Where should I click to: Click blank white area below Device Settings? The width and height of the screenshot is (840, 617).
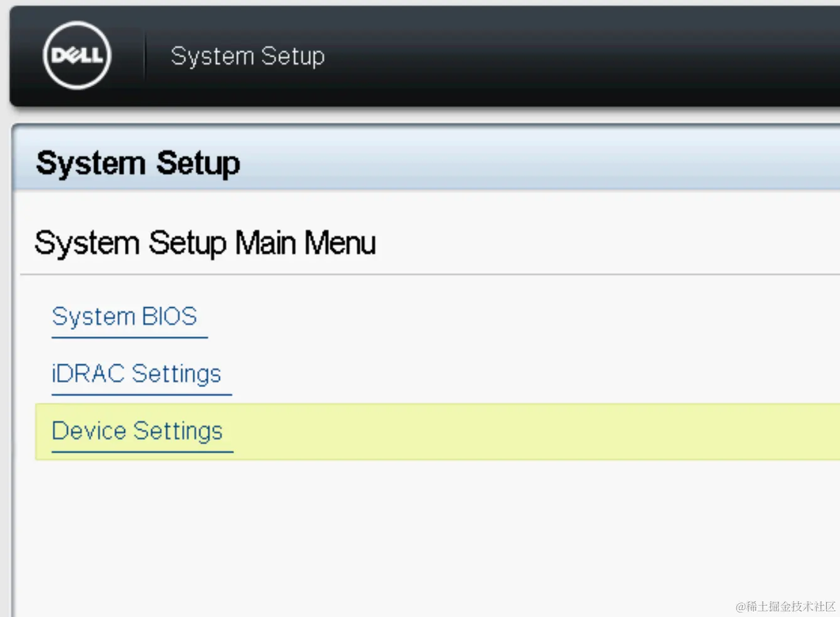click(377, 534)
